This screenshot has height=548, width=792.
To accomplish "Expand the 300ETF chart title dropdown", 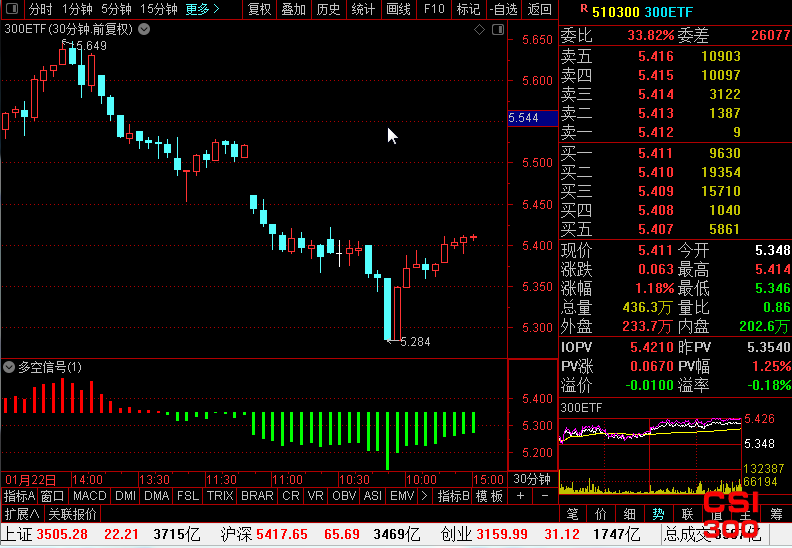I will point(144,29).
